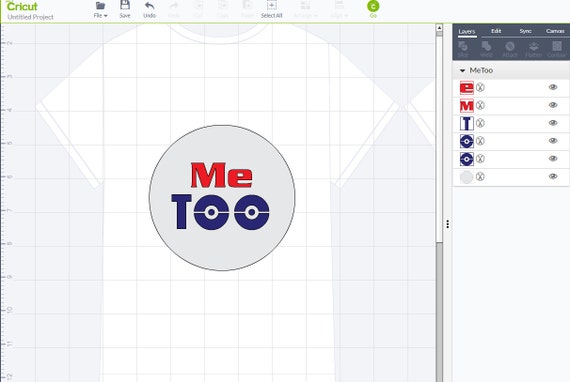Click the canvas scrollbar up arrow
The height and width of the screenshot is (382, 570).
click(439, 28)
